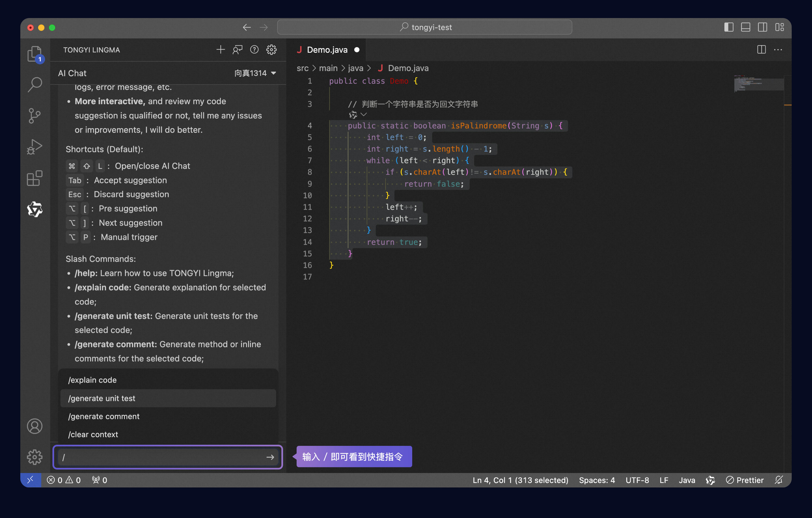Expand the Lingma inline chevron above isPalindrome
This screenshot has height=518, width=812.
coord(363,115)
